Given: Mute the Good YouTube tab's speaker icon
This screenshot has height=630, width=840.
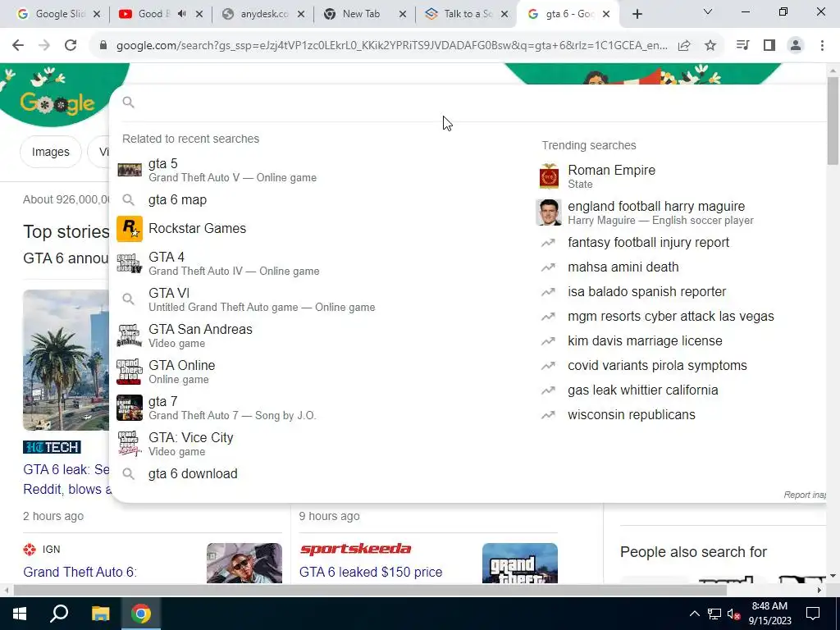Looking at the screenshot, I should (x=182, y=14).
